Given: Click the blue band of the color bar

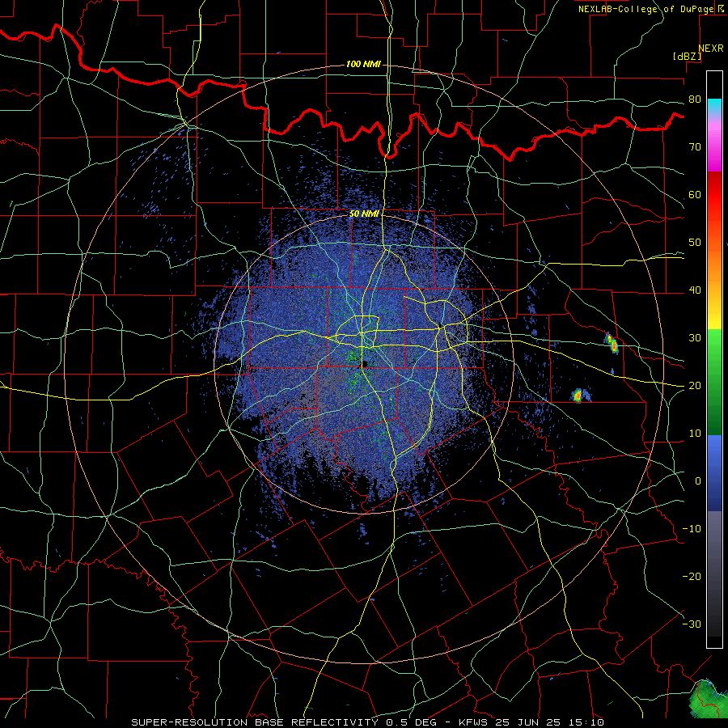Looking at the screenshot, I should coord(714,473).
